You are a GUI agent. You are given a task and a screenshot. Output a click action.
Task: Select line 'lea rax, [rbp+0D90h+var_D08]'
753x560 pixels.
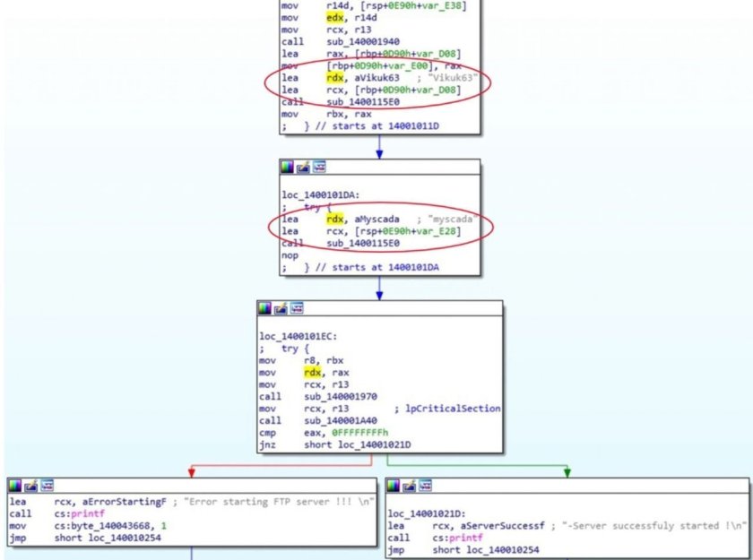371,54
